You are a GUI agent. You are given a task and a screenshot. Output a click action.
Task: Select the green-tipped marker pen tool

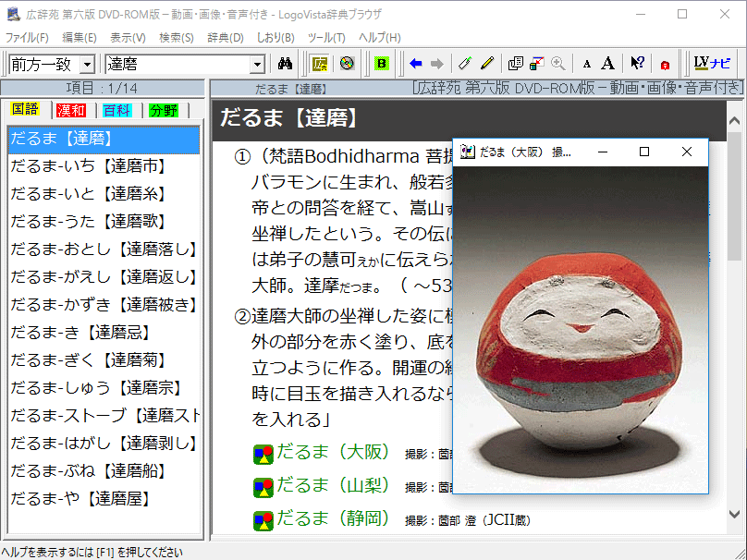coord(464,64)
